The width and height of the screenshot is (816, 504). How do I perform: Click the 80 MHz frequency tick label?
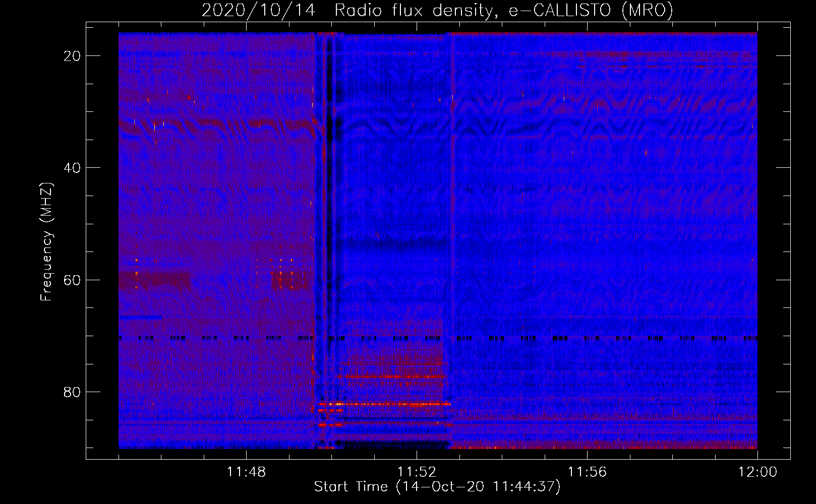pyautogui.click(x=73, y=392)
